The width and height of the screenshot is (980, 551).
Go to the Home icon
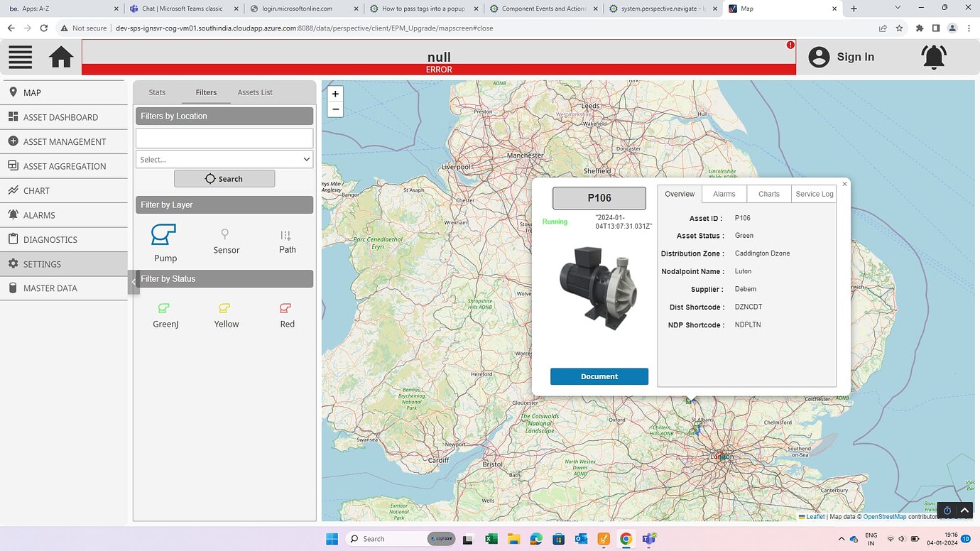point(61,57)
